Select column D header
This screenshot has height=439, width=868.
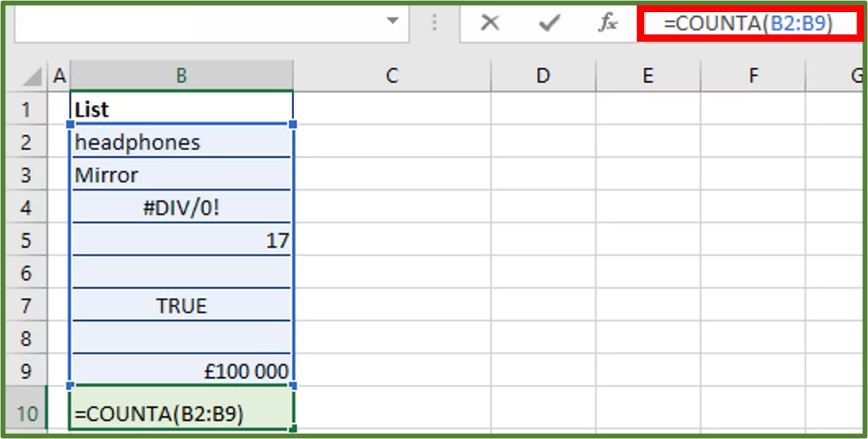click(543, 75)
